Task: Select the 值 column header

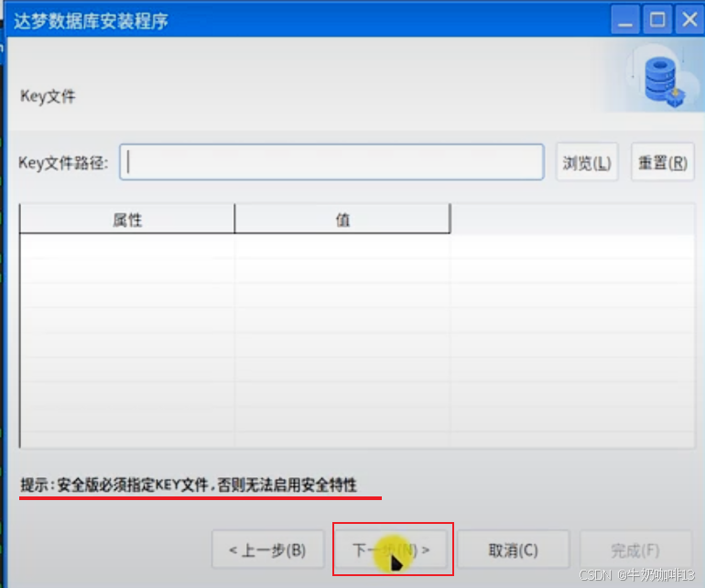Action: [x=342, y=220]
